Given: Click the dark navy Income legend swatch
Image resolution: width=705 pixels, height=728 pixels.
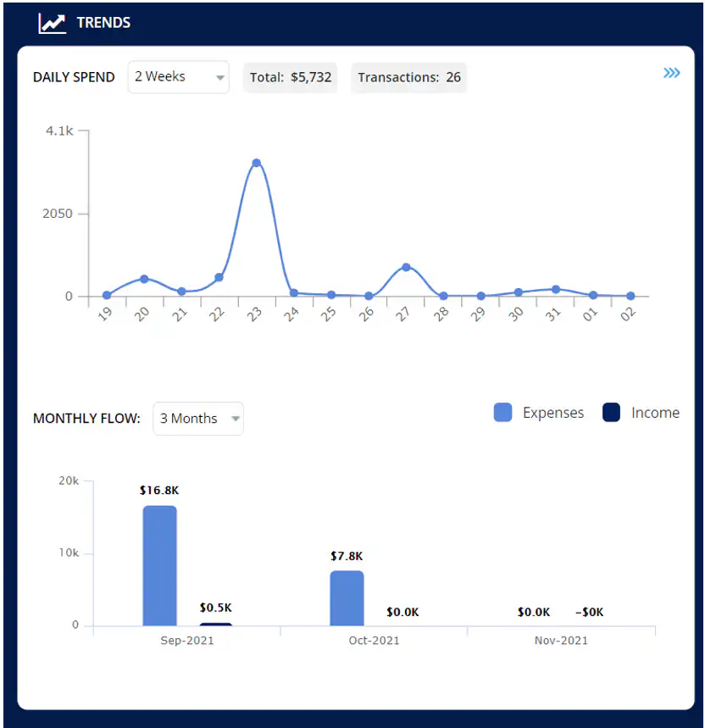Looking at the screenshot, I should [612, 413].
